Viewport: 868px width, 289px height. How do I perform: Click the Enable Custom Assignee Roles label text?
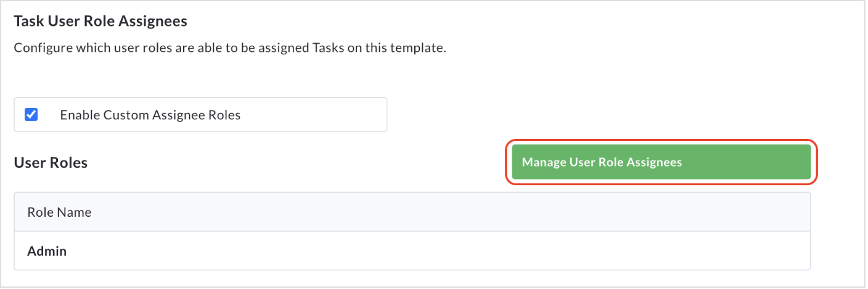pyautogui.click(x=150, y=115)
